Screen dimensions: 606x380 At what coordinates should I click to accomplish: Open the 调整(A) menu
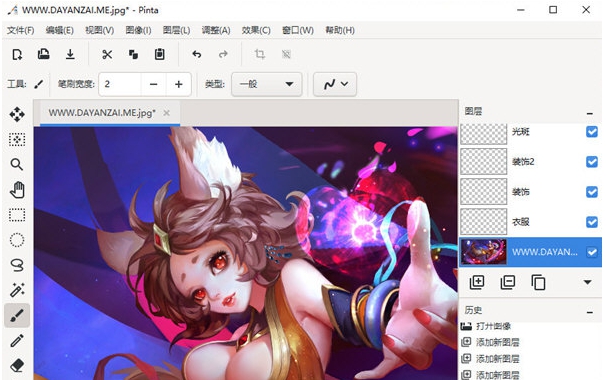[x=216, y=30]
